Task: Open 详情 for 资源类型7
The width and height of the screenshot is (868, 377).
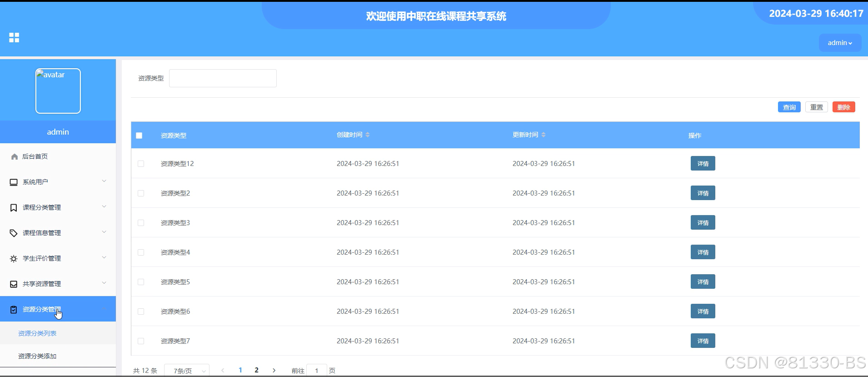Action: [x=703, y=341]
